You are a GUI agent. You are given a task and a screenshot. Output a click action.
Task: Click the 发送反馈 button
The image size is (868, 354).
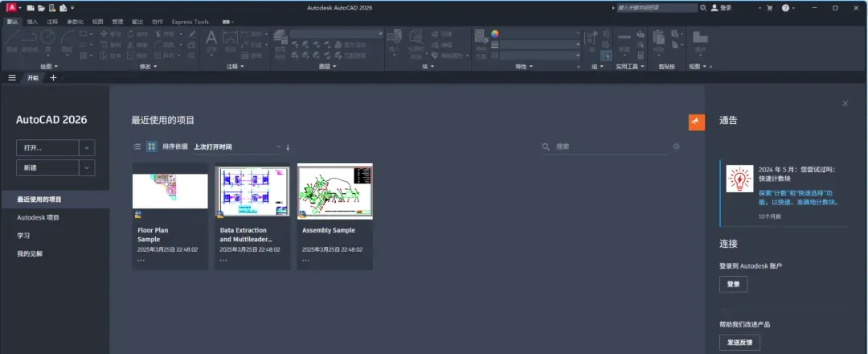click(x=739, y=343)
